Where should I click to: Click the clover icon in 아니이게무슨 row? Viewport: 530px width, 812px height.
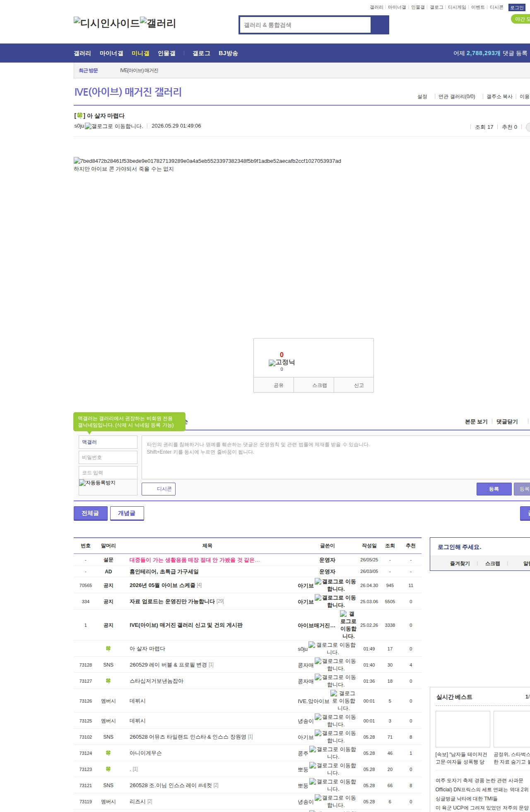(108, 753)
